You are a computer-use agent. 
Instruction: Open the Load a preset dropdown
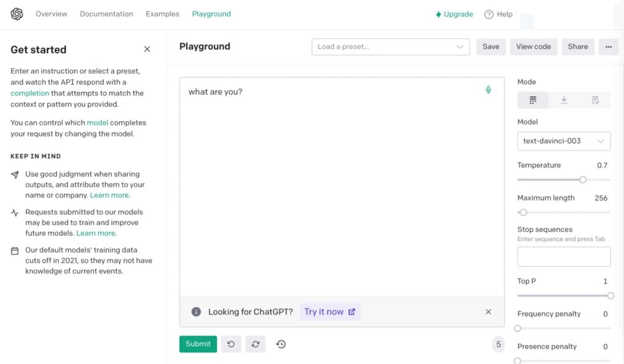click(391, 47)
